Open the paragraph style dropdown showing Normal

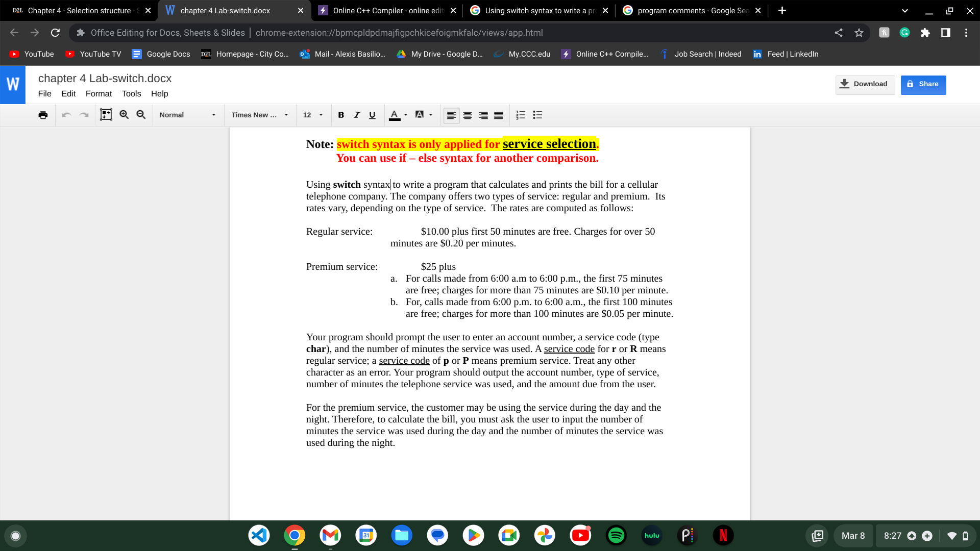tap(187, 115)
